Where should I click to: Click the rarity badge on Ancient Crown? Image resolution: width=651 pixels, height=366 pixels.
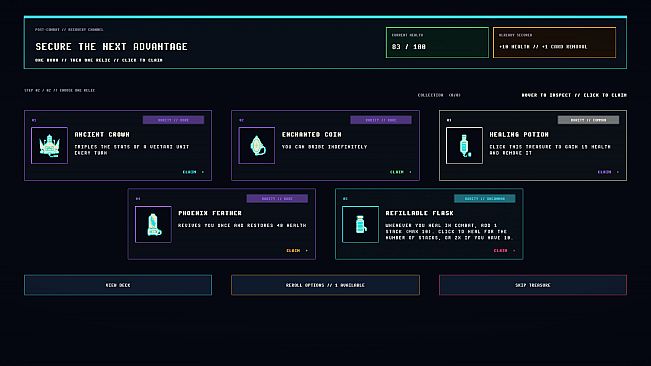(173, 120)
